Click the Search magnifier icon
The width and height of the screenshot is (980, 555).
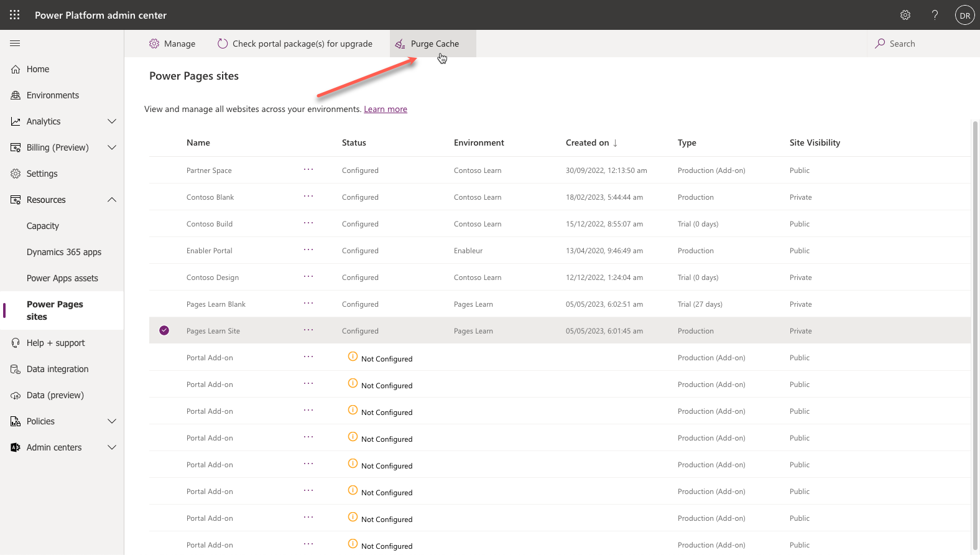(x=880, y=44)
